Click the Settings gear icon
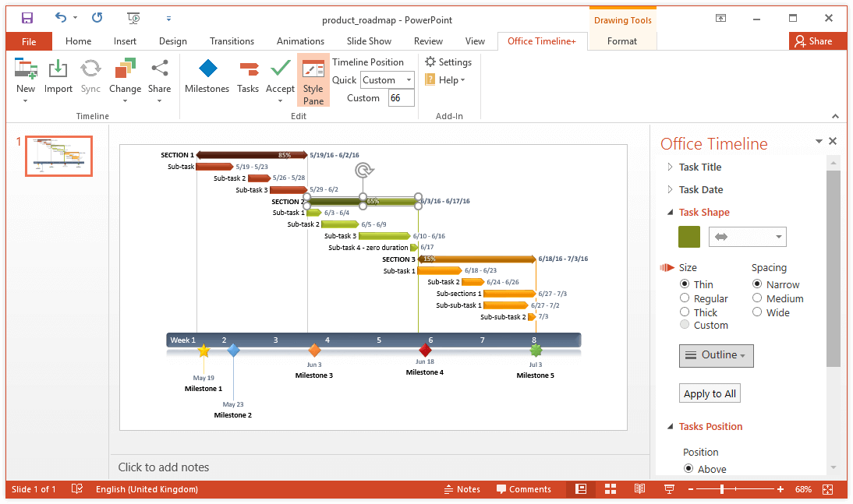Screen dimensions: 853x504 coord(430,62)
